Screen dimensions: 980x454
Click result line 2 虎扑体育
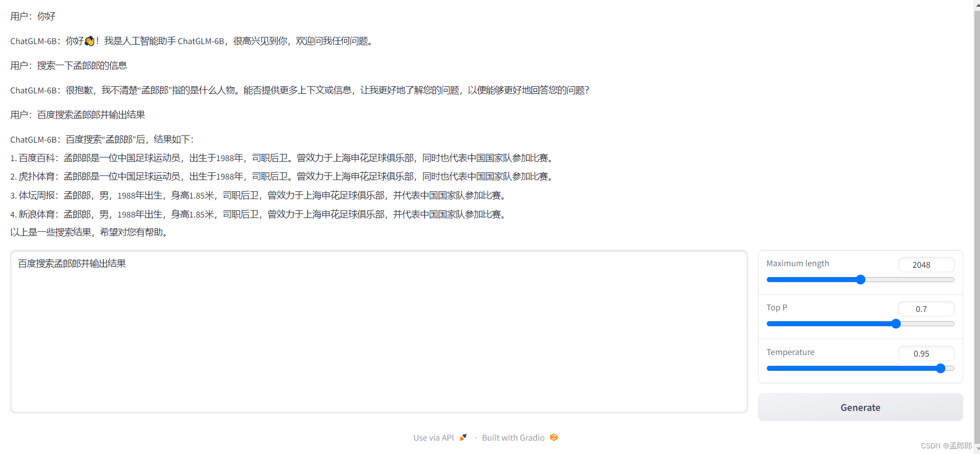282,176
